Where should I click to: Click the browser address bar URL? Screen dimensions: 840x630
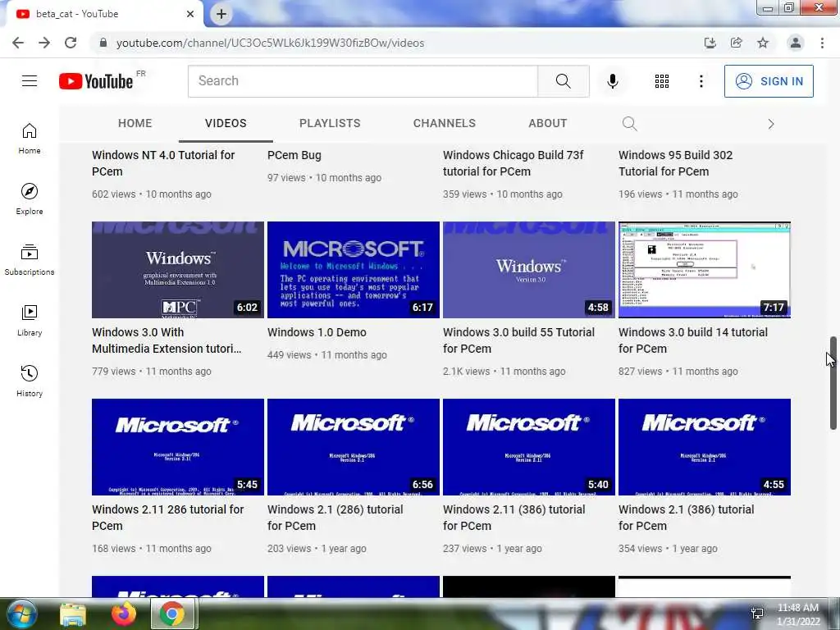(x=271, y=43)
